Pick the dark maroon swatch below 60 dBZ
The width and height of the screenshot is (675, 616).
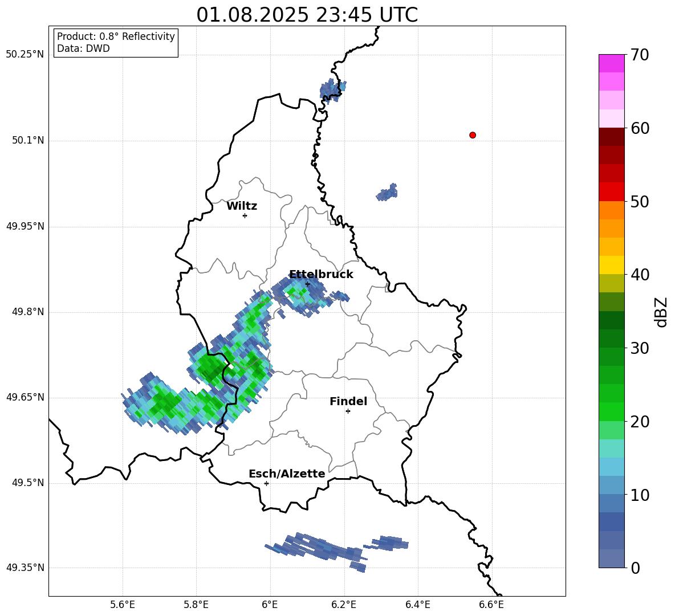pos(612,137)
